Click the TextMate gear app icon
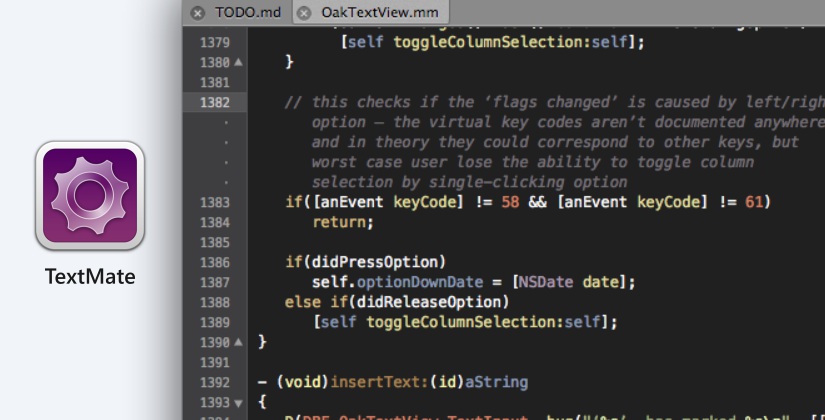 [90, 196]
